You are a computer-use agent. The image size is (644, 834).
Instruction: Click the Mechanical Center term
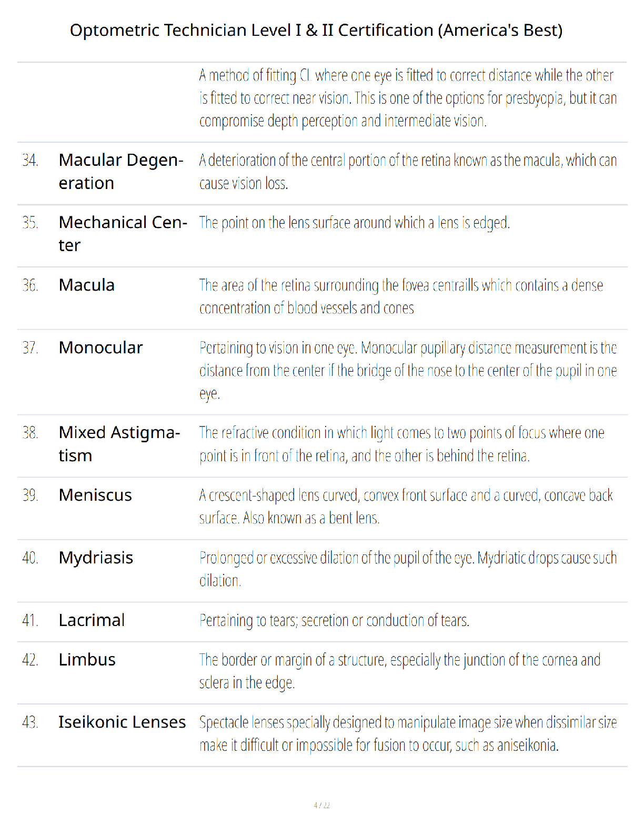[123, 233]
